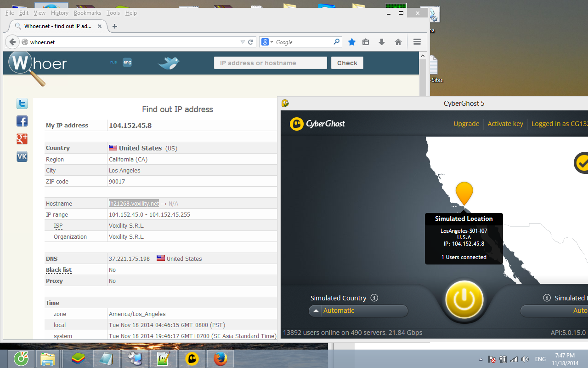Show hidden system tray icons

click(481, 359)
